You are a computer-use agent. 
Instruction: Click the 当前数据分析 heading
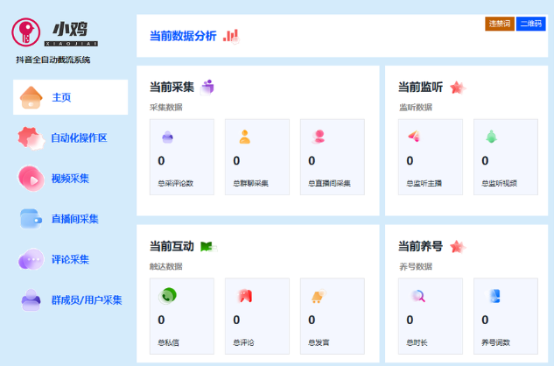point(183,36)
